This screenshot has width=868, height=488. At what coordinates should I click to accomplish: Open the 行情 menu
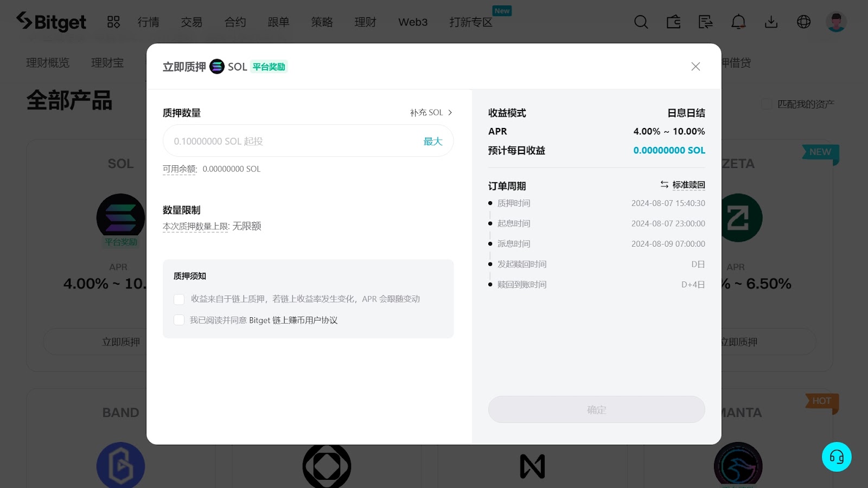148,22
